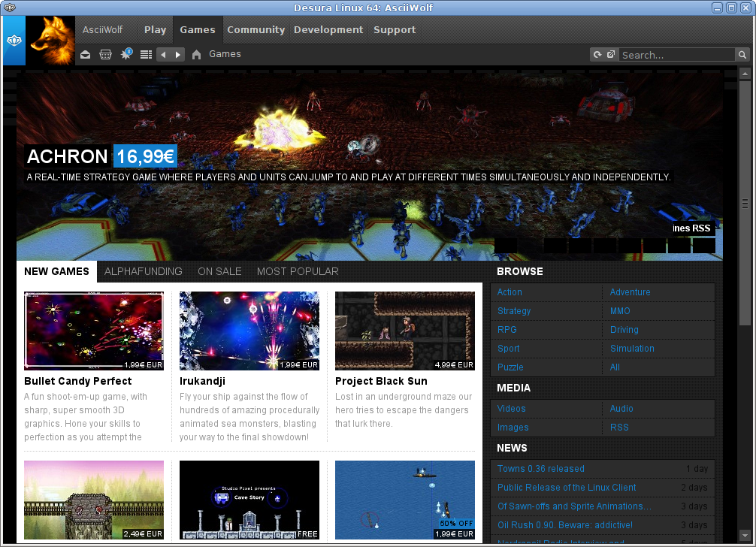Open the Irukandji game thumbnail
Image resolution: width=756 pixels, height=547 pixels.
pyautogui.click(x=249, y=331)
